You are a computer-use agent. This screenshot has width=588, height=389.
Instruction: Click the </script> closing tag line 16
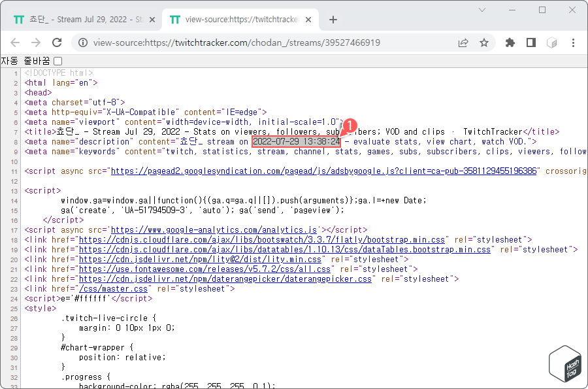[63, 220]
